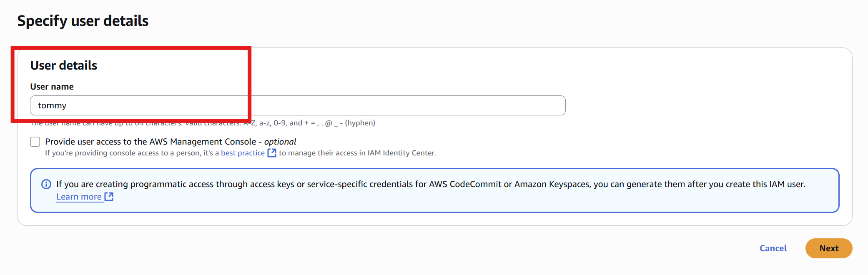Click the 'Provide user access' checkbox label text

pos(171,142)
